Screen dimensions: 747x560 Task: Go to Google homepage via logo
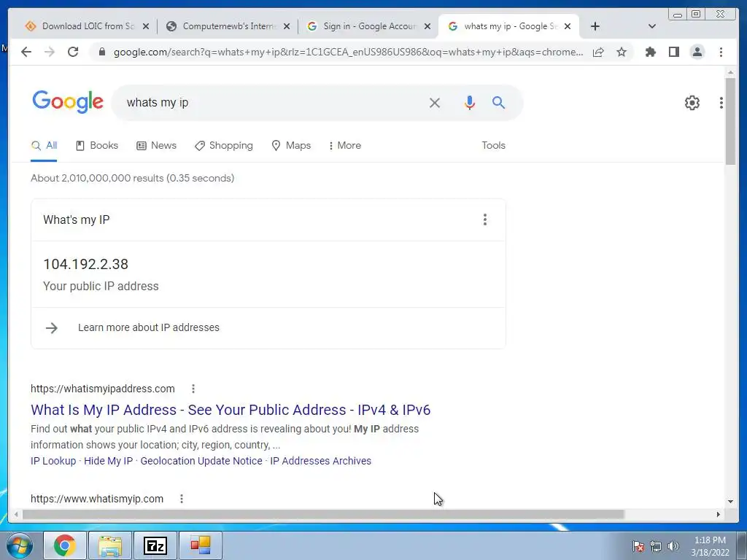point(68,102)
